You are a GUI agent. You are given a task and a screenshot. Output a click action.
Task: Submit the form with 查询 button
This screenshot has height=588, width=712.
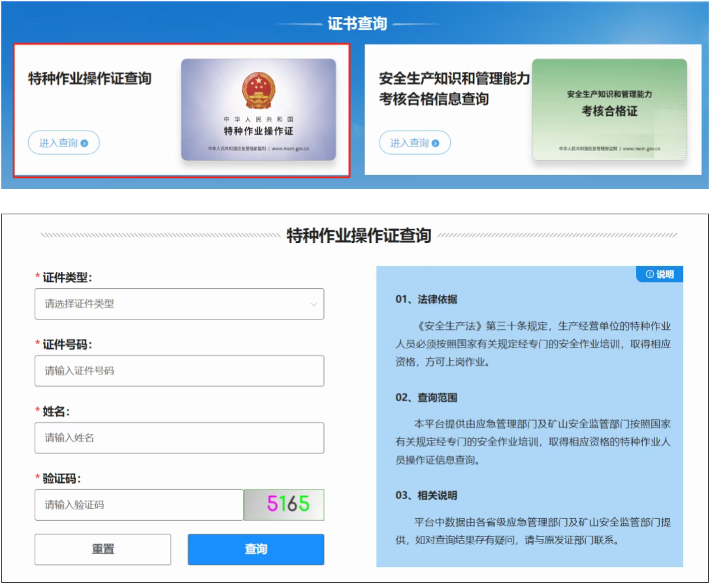coord(255,549)
